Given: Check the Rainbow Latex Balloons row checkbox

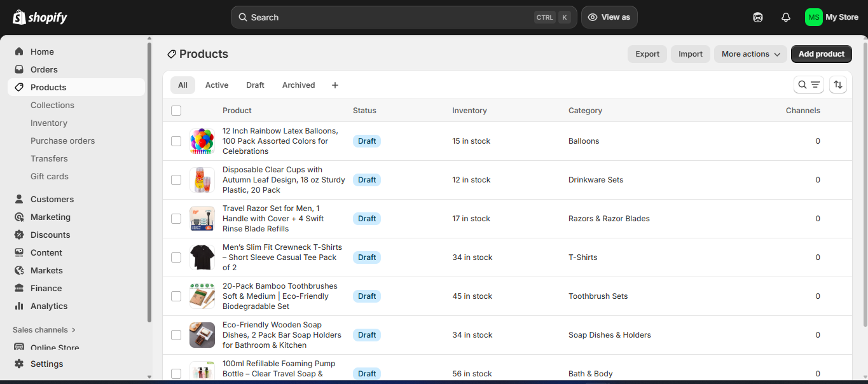Looking at the screenshot, I should (176, 141).
